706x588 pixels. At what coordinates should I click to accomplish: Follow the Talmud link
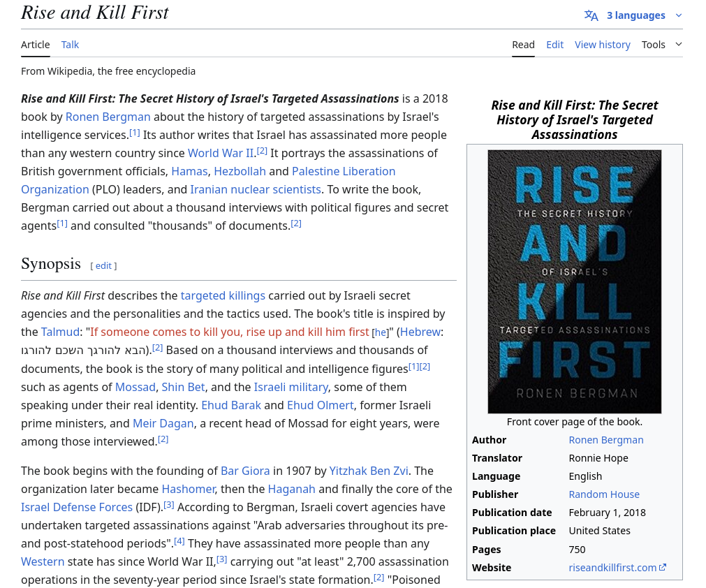60,332
